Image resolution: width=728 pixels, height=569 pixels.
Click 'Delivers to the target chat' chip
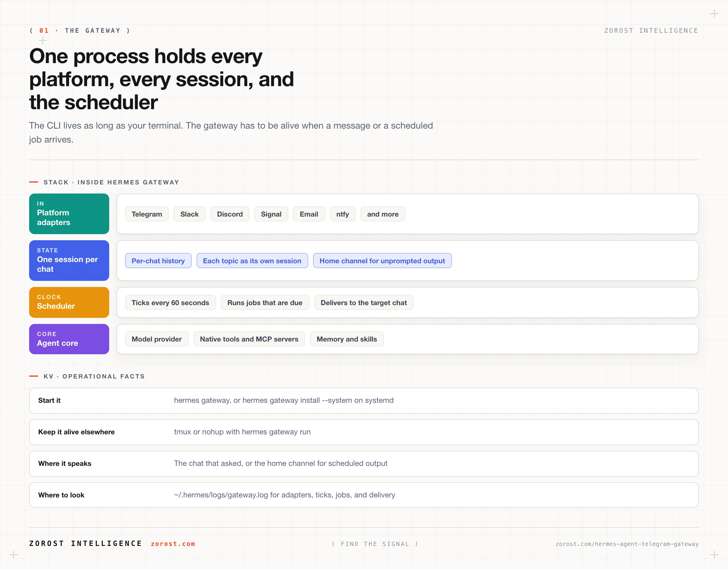coord(364,303)
